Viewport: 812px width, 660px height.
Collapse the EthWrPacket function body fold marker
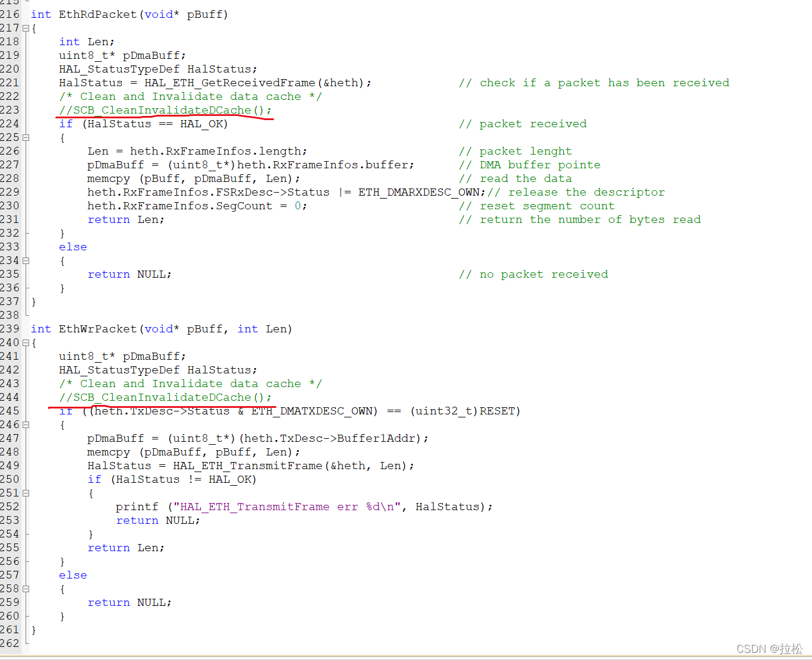26,342
